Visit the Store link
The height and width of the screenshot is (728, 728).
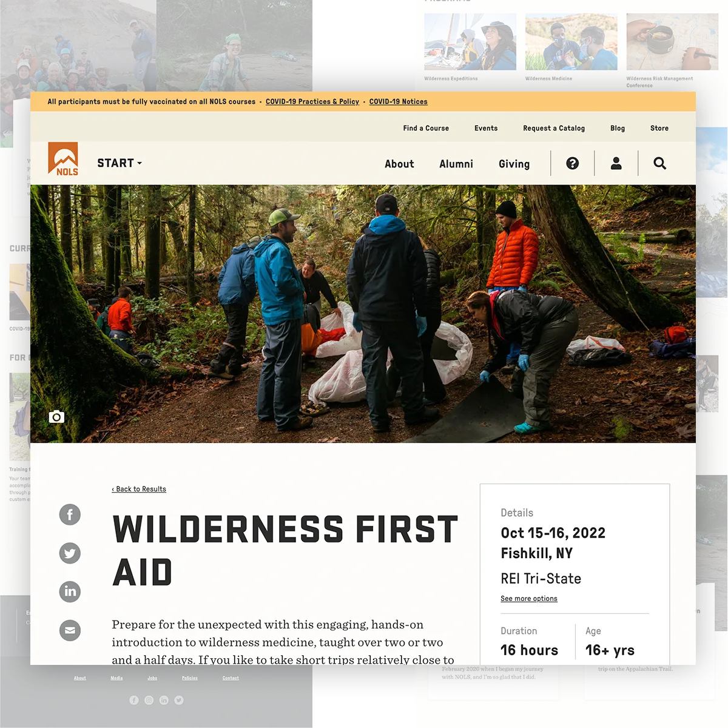pos(659,128)
